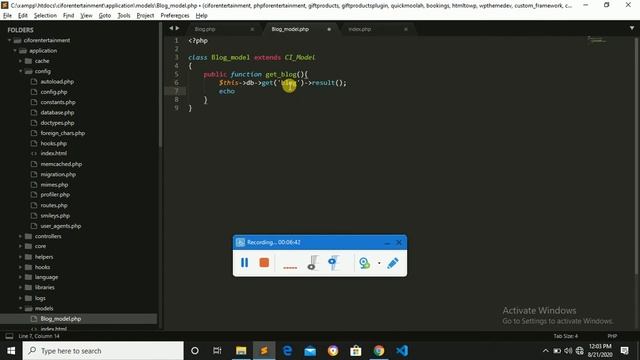This screenshot has height=360, width=640.
Task: Open the tab list dropdown arrow
Action: 632,28
